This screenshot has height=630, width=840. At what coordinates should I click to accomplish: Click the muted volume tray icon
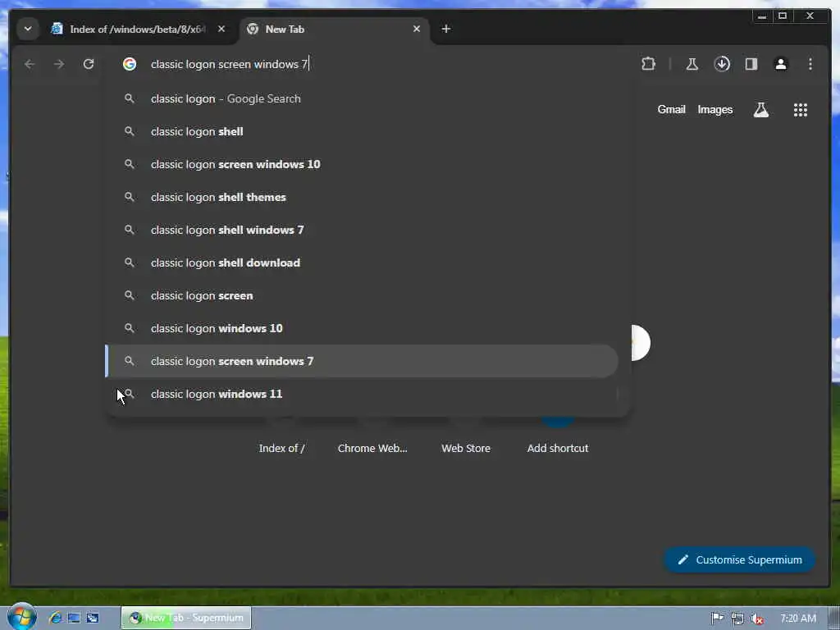coord(757,619)
